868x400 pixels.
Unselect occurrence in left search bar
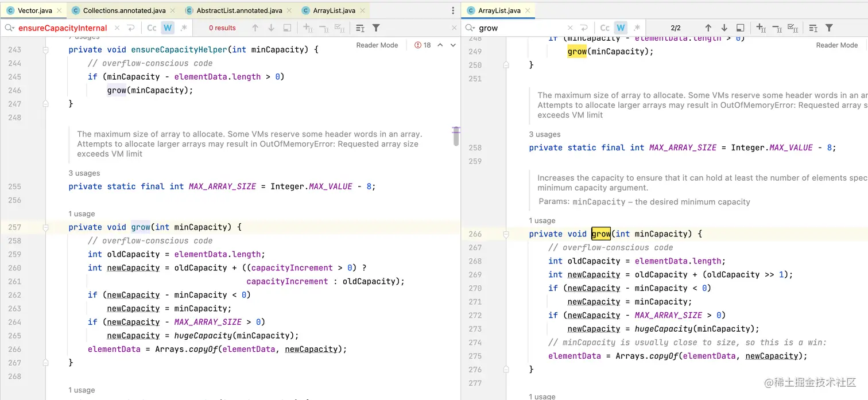coord(324,28)
